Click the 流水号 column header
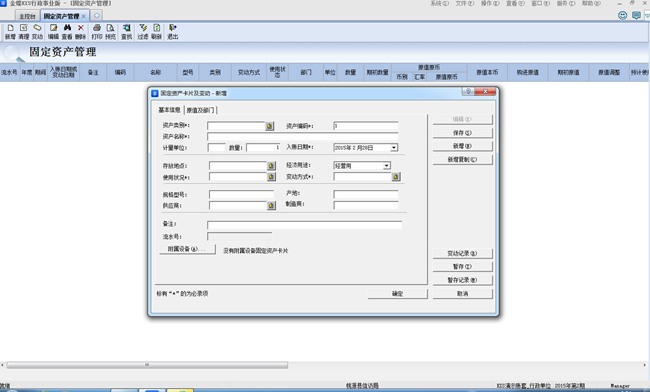The width and height of the screenshot is (650, 392). (x=9, y=72)
